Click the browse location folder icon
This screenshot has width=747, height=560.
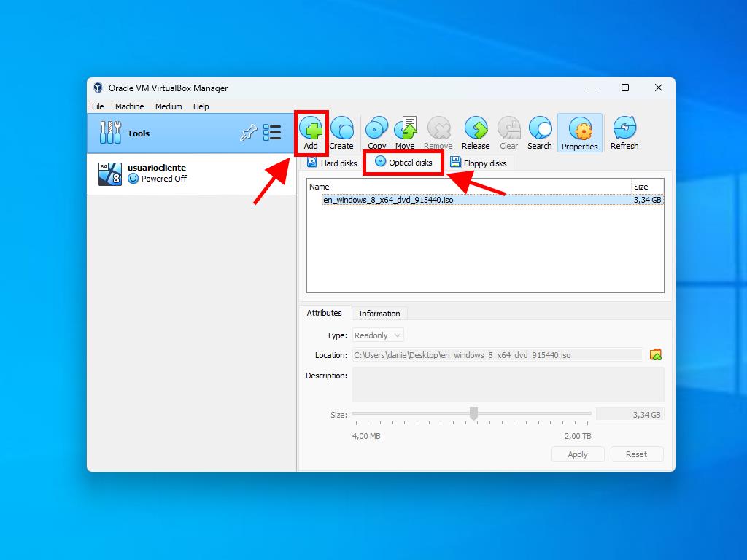(655, 355)
